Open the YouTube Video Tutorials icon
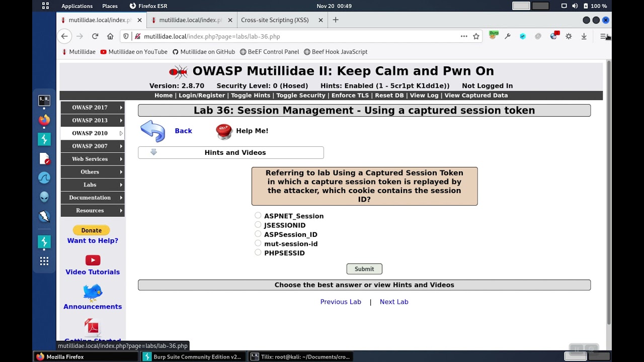Image resolution: width=644 pixels, height=362 pixels. [x=93, y=260]
